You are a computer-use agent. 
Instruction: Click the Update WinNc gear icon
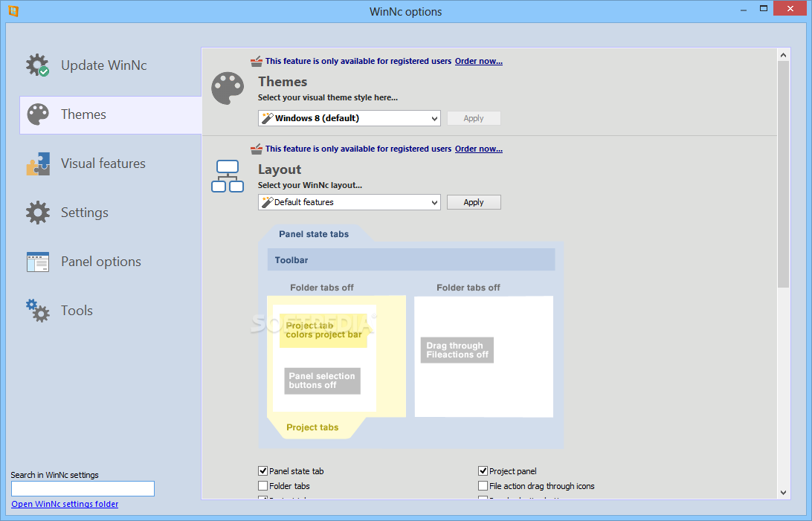pos(37,65)
